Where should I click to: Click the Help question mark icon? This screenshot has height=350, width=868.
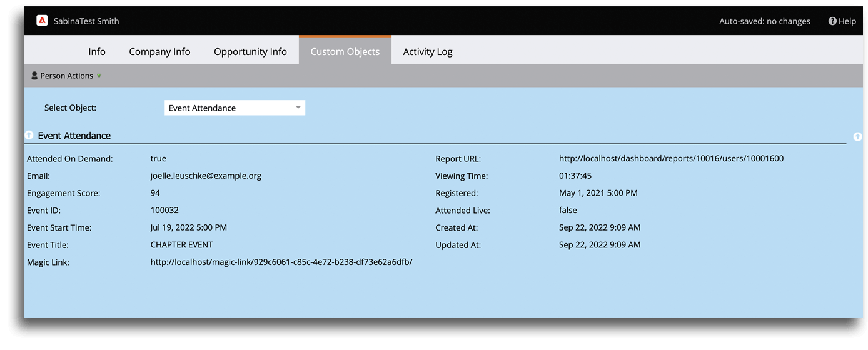coord(832,21)
